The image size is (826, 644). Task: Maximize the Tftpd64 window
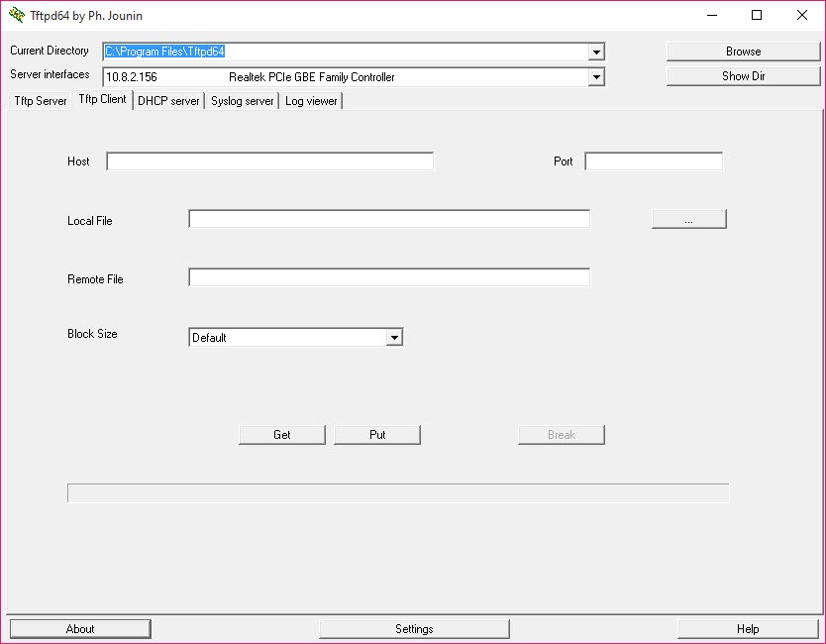point(757,15)
